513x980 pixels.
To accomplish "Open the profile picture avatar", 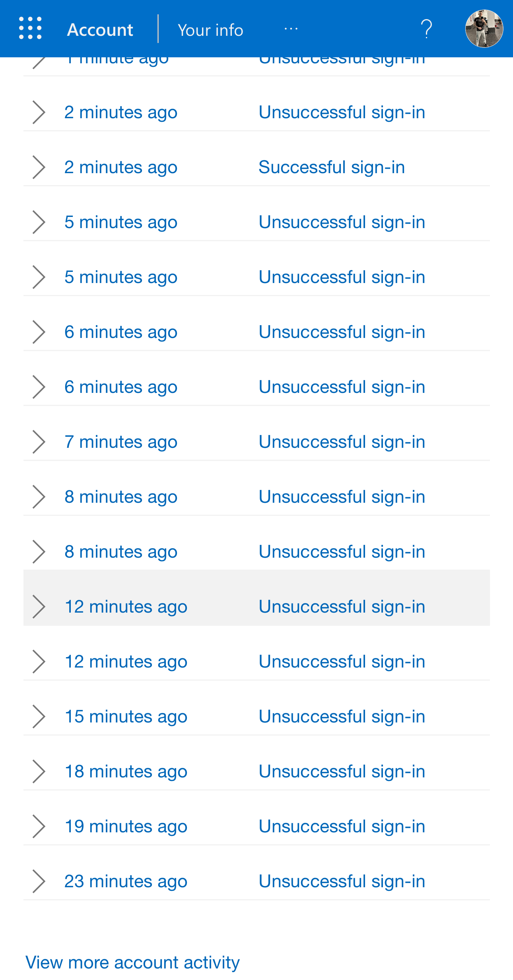I will click(484, 29).
